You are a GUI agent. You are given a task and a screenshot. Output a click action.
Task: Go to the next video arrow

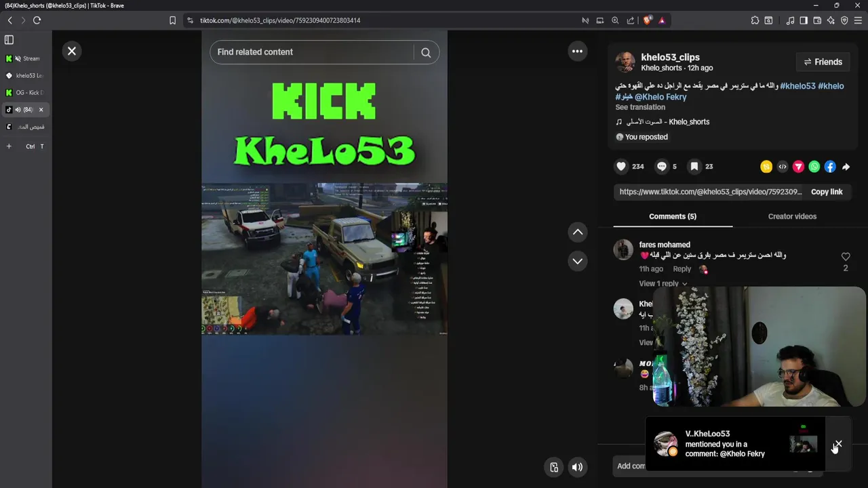point(578,261)
